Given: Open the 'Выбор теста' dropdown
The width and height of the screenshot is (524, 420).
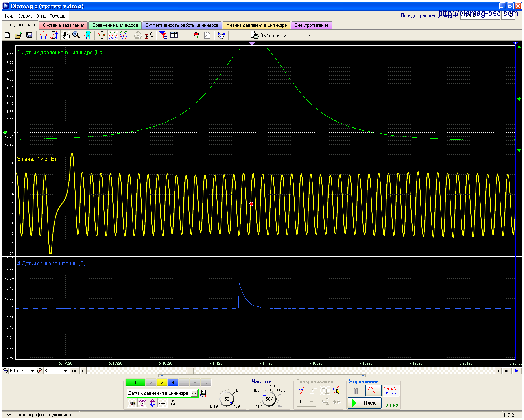Looking at the screenshot, I should coord(281,35).
